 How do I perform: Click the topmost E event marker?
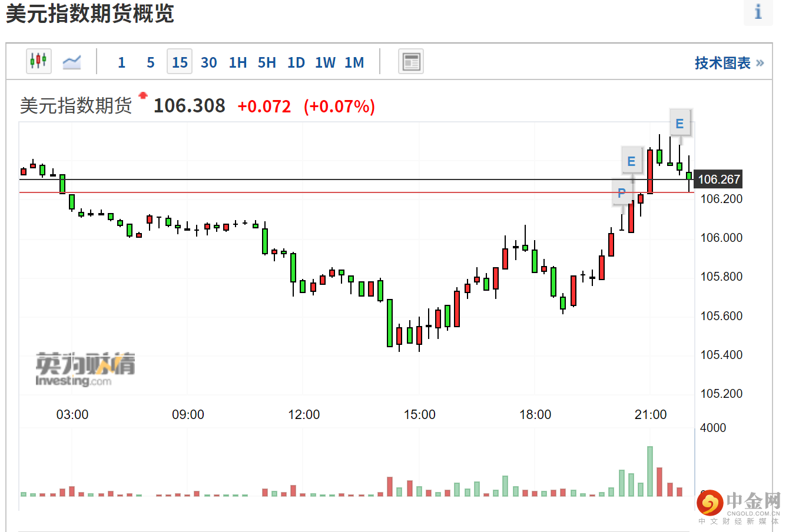(x=680, y=124)
